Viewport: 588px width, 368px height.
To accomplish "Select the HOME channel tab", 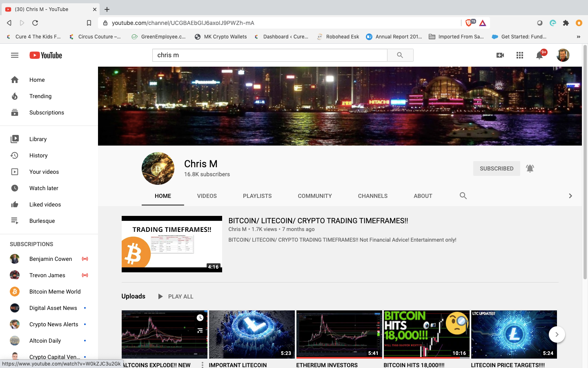I will [163, 196].
